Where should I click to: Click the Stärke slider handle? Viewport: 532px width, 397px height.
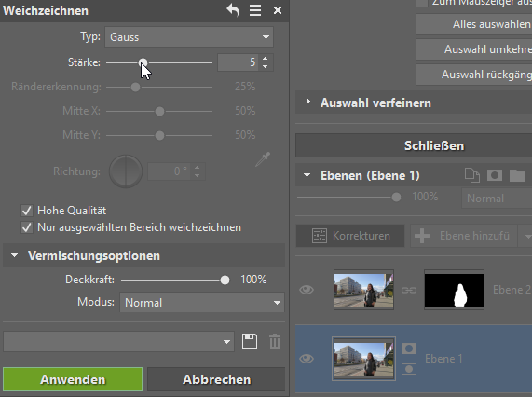tap(143, 62)
